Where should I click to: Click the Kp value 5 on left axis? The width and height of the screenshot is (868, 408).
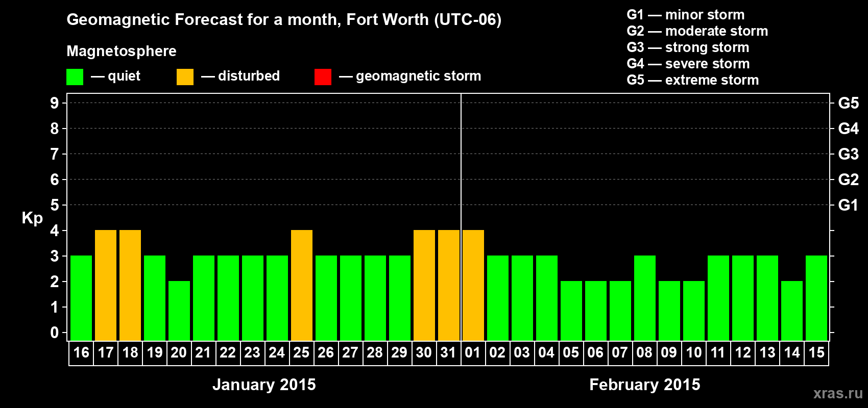click(x=55, y=205)
